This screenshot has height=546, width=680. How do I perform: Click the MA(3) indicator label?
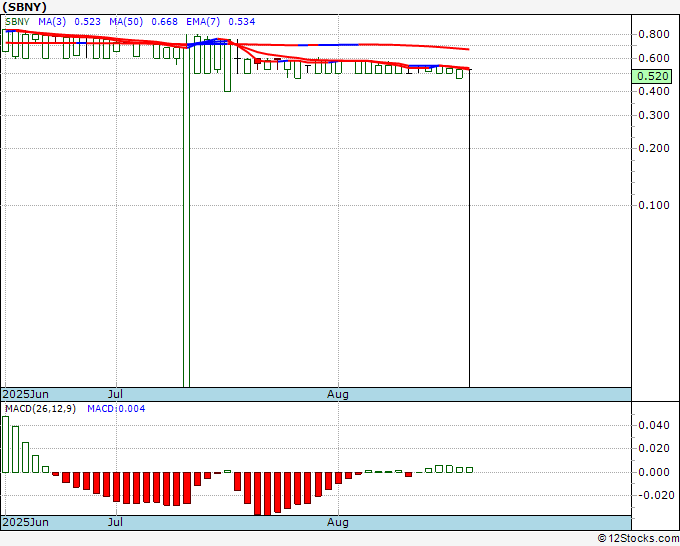52,22
